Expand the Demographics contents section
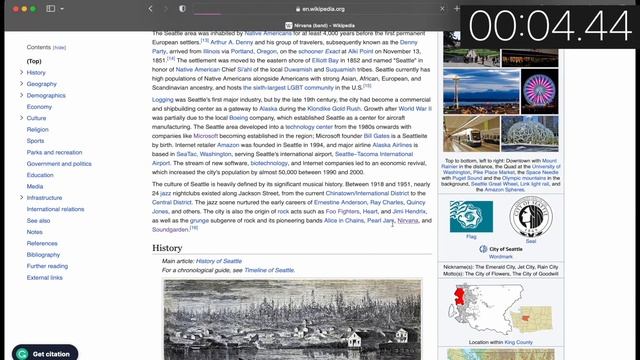This screenshot has height=360, width=640. (21, 95)
